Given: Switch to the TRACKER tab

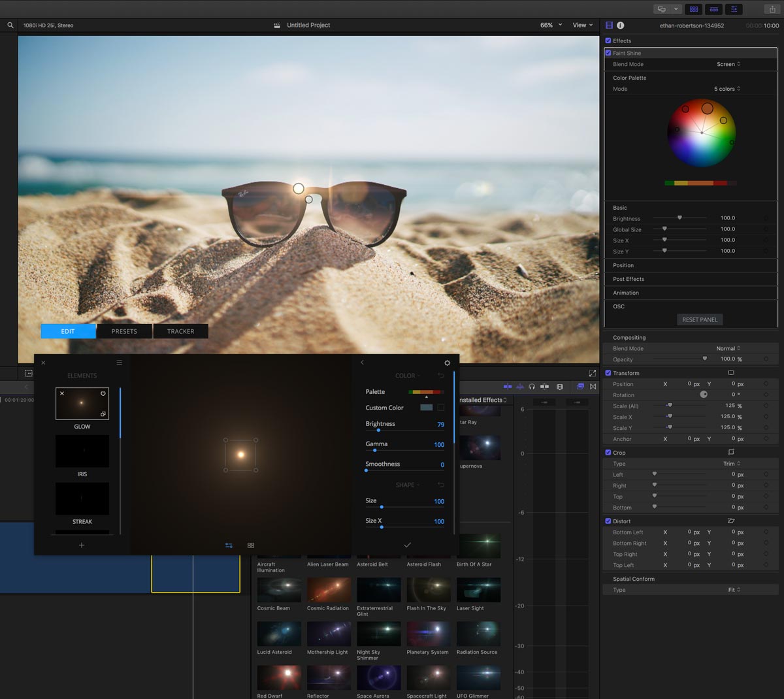Looking at the screenshot, I should pos(181,331).
